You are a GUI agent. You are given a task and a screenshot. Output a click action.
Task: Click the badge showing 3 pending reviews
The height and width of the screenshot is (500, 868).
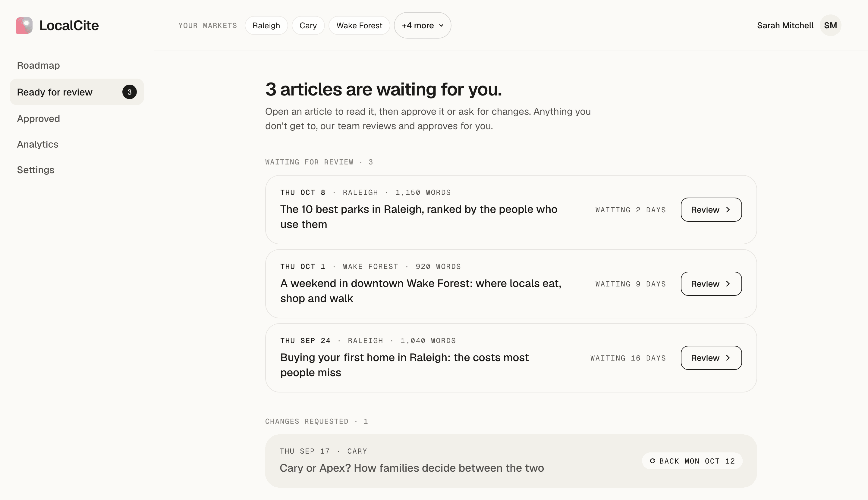[x=130, y=92]
